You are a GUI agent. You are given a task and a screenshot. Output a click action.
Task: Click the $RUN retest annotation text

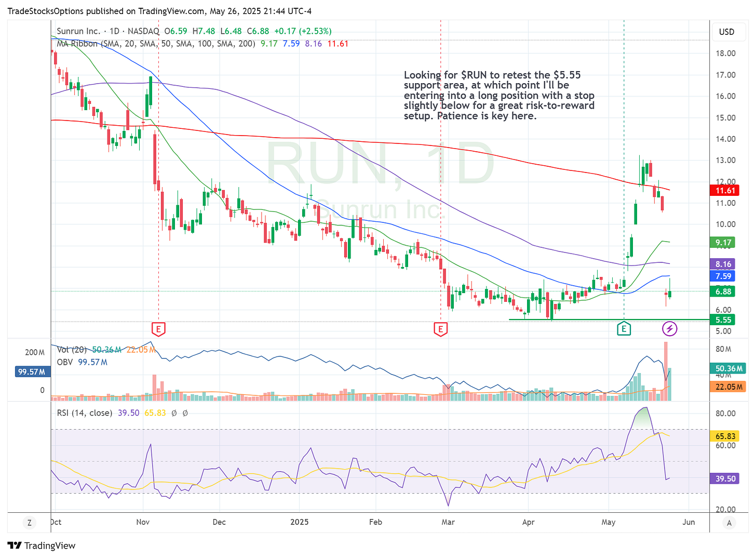point(499,95)
